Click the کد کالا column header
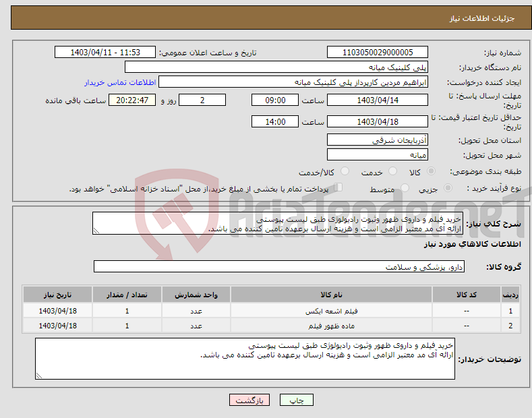 467,295
